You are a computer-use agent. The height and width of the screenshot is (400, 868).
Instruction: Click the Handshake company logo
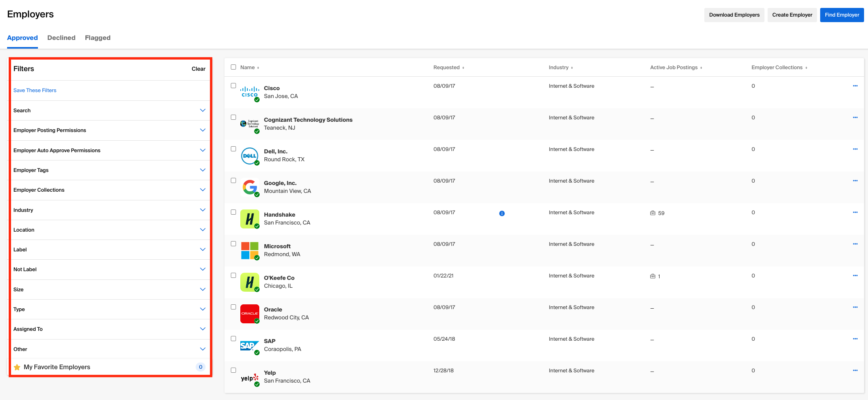click(x=250, y=219)
